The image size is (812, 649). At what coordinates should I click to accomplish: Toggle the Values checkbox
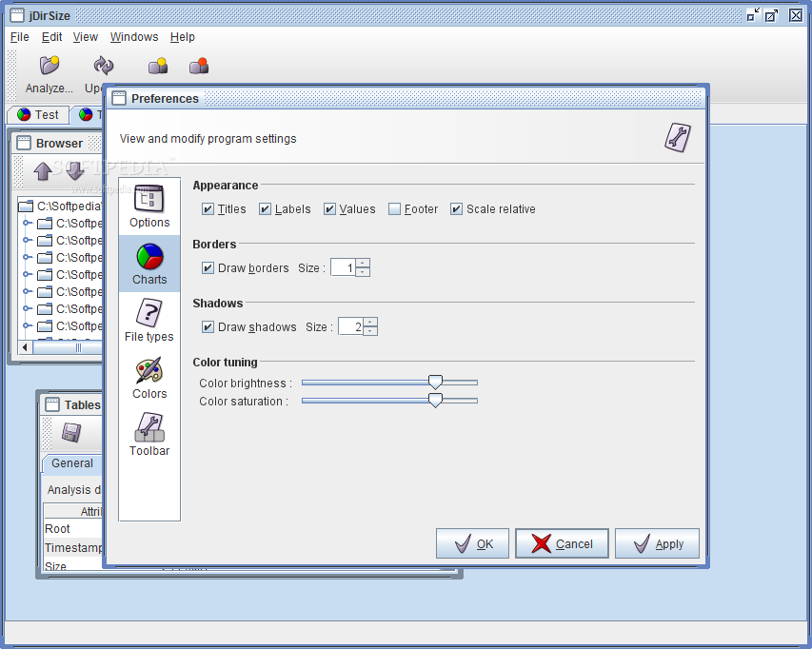click(x=330, y=209)
